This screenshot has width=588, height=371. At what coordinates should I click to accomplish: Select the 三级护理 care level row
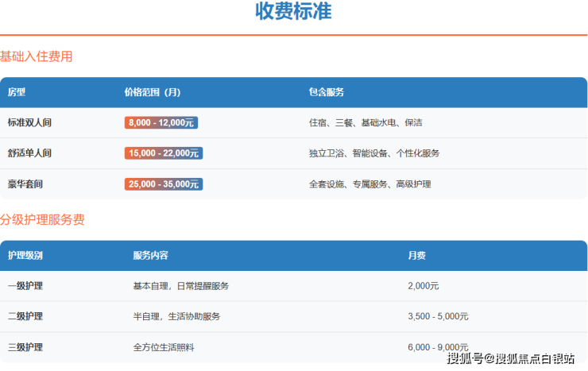coord(25,347)
